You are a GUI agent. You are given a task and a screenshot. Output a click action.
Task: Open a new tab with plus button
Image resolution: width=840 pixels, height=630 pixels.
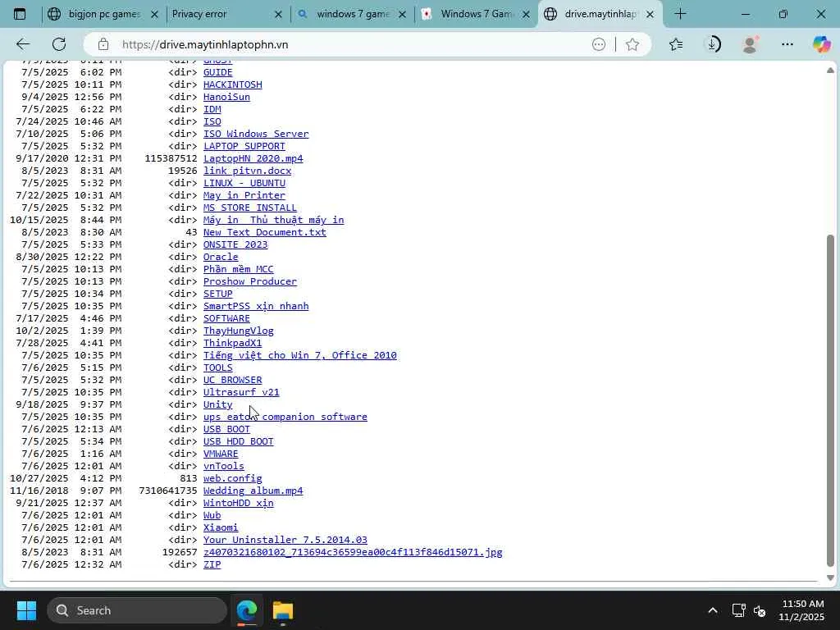point(680,14)
